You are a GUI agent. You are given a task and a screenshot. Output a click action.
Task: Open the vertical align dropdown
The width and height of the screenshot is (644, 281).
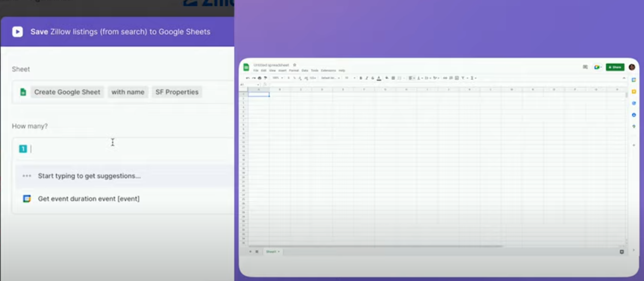(x=420, y=78)
